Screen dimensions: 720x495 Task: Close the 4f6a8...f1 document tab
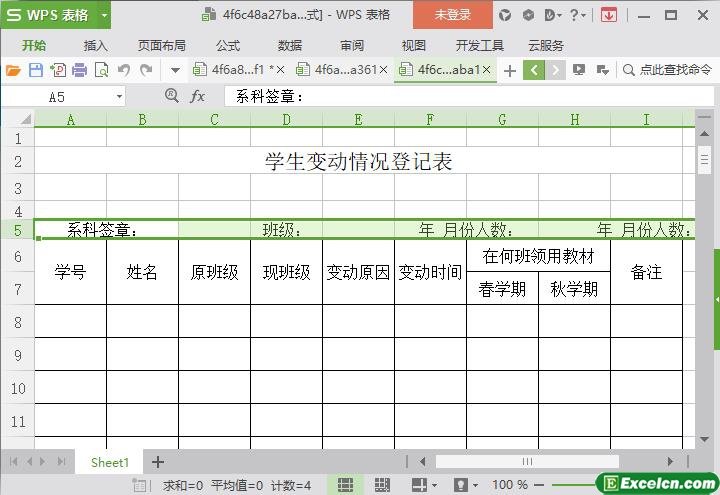[x=280, y=70]
